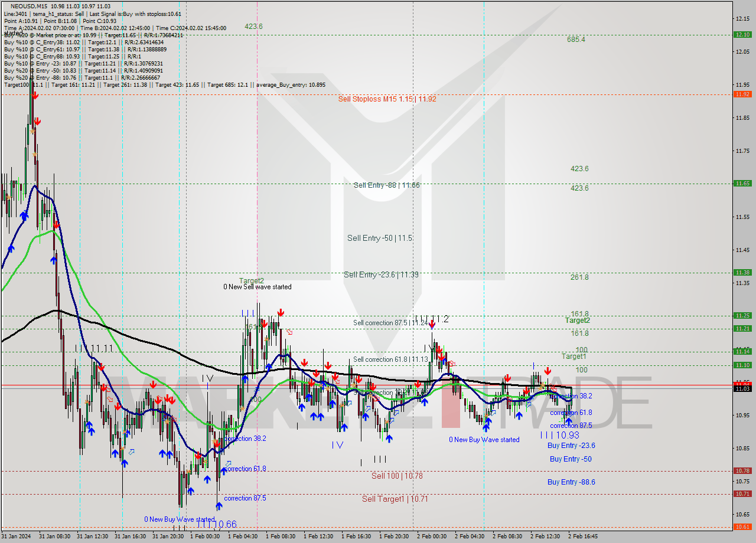Click the '685.4' Fibonacci level label
Screen dimensions: 756x543
click(576, 40)
